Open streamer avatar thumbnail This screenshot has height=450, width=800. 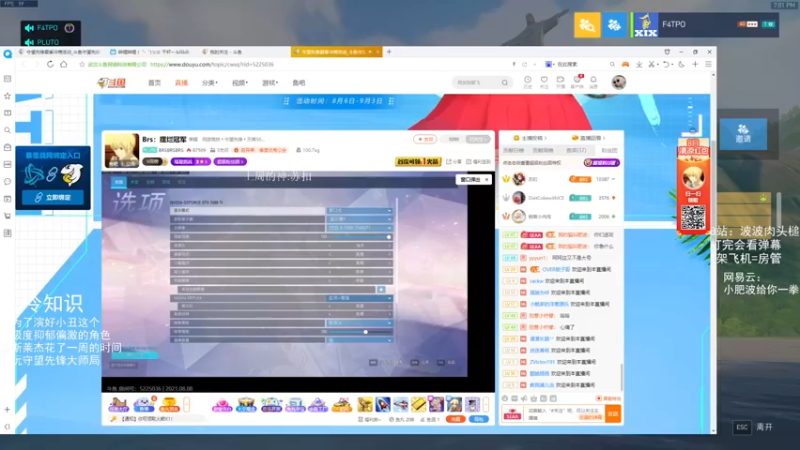coord(121,151)
